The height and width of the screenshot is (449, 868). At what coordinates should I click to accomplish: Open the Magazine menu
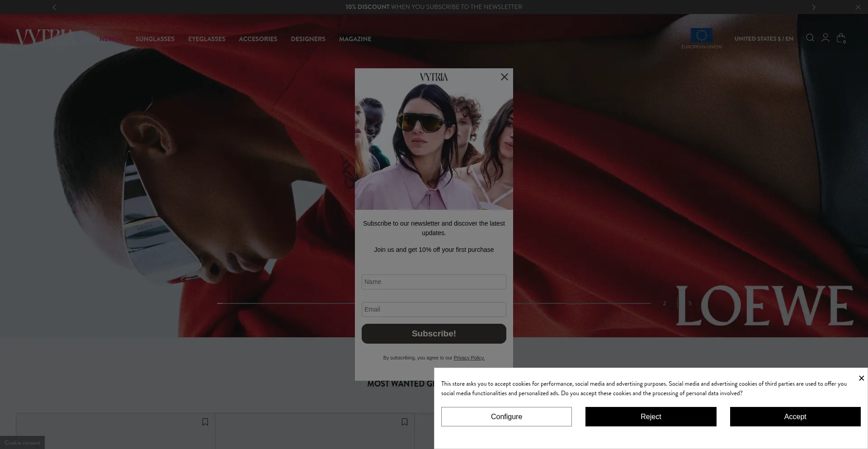355,39
